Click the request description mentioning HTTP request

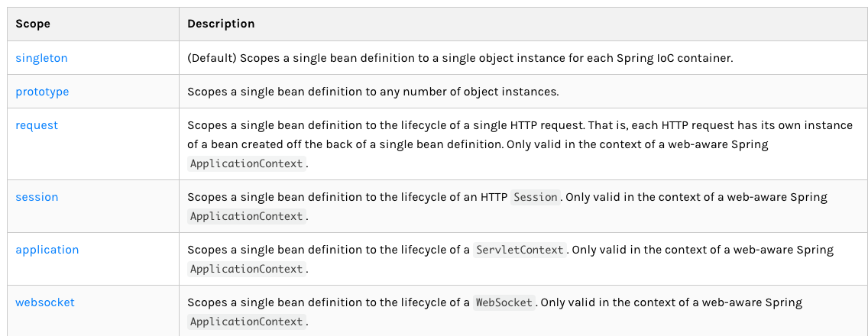pyautogui.click(x=520, y=144)
